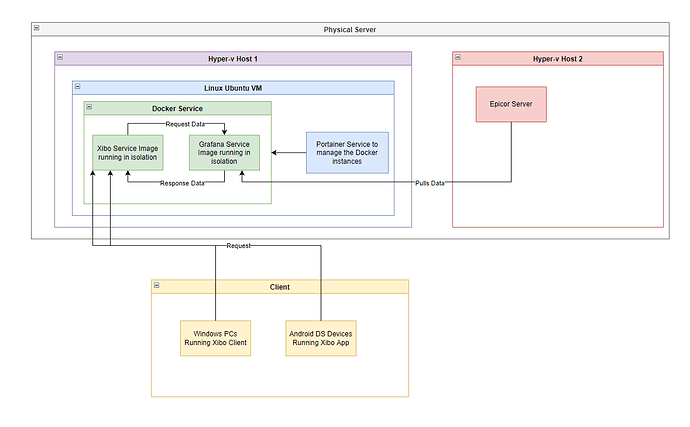This screenshot has width=690, height=427.
Task: Select the Xibo Service Image box
Action: (128, 153)
